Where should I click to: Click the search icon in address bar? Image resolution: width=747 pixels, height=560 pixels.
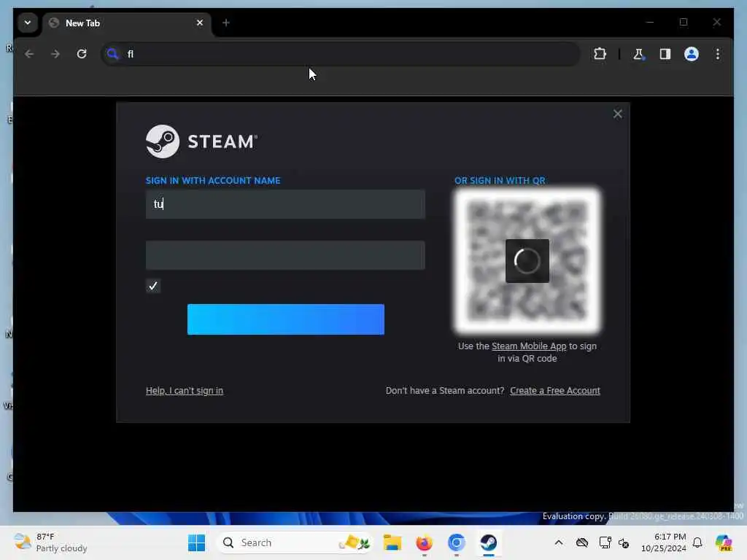coord(112,54)
